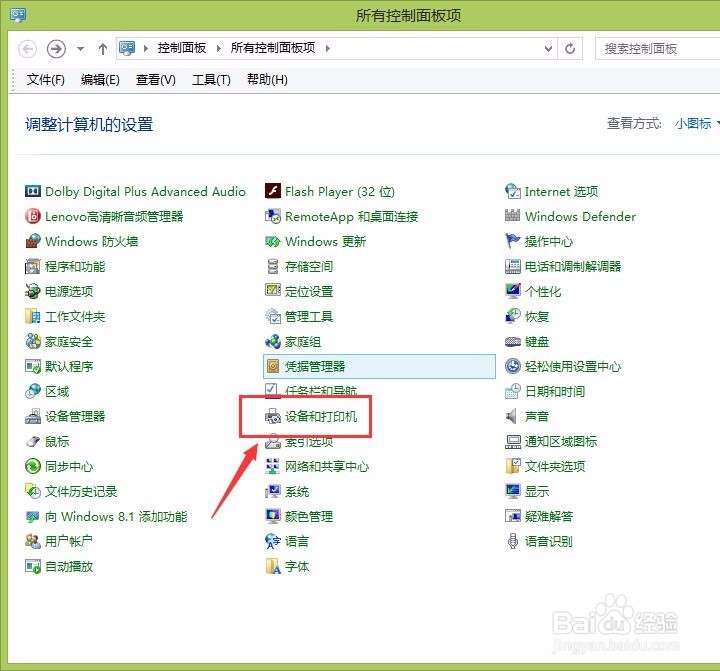The width and height of the screenshot is (720, 671).
Task: Open the 帮助(H) menu
Action: click(267, 79)
